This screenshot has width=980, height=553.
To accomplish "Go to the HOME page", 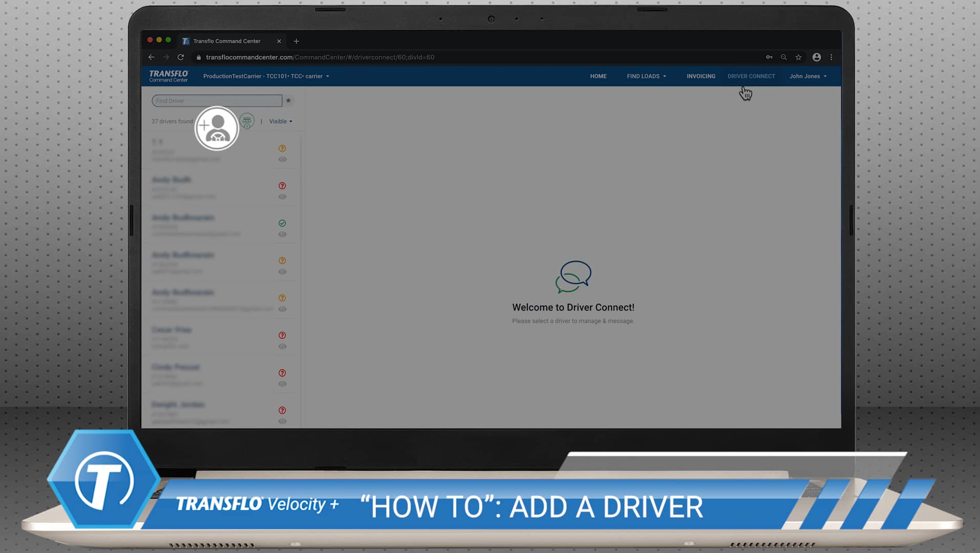I will click(598, 76).
